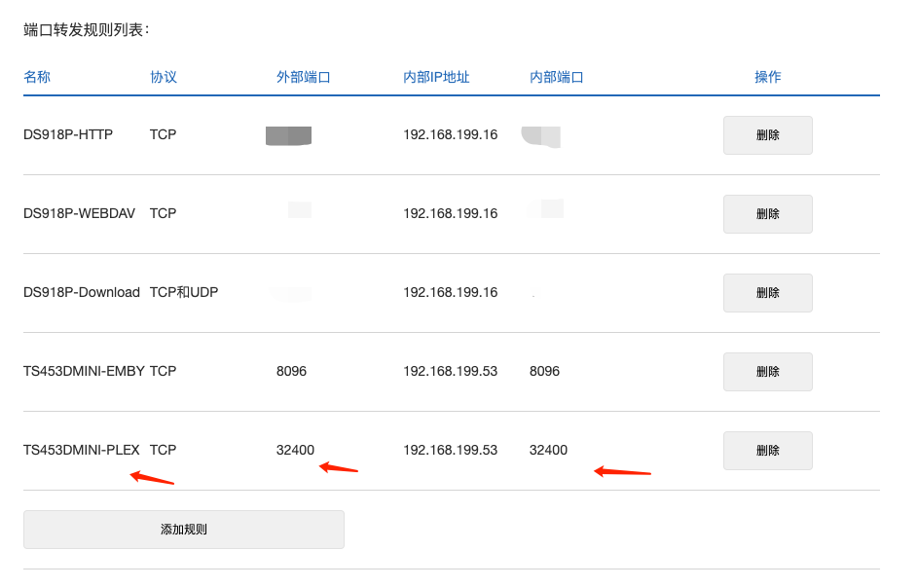Select the TS453DMINI-EMBY rule name

point(84,371)
